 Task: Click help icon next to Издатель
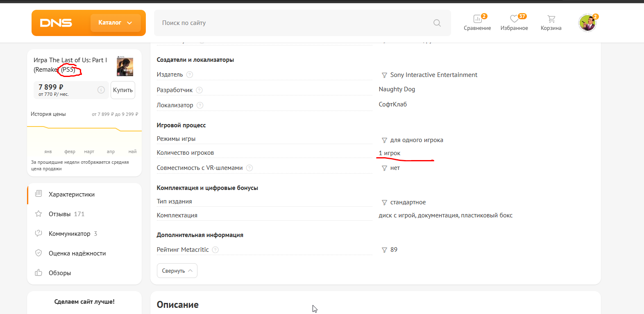190,75
